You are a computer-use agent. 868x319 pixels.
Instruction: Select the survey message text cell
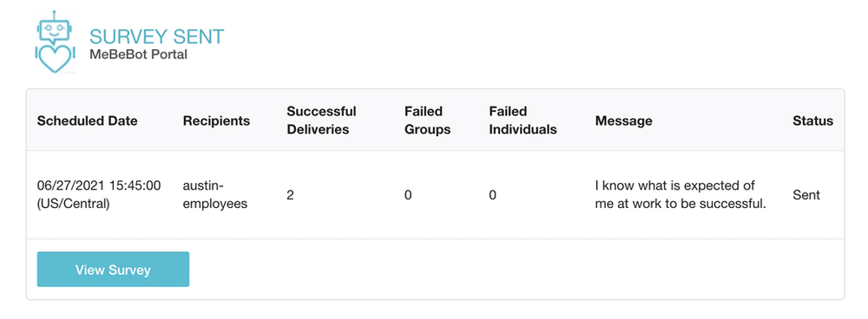click(x=681, y=194)
